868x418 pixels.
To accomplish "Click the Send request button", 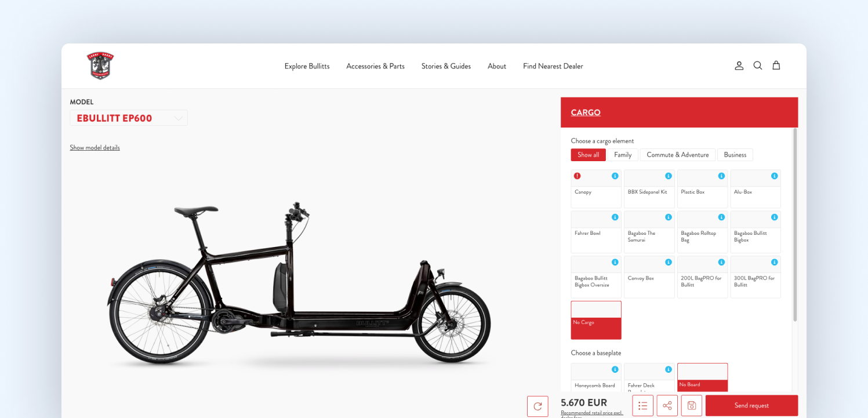I will point(751,405).
